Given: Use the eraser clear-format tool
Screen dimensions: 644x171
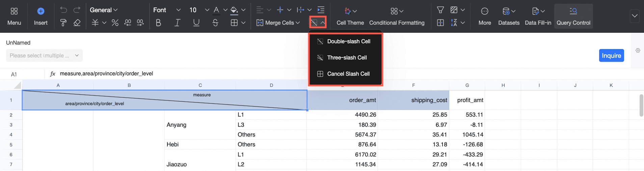Looking at the screenshot, I should [x=77, y=23].
